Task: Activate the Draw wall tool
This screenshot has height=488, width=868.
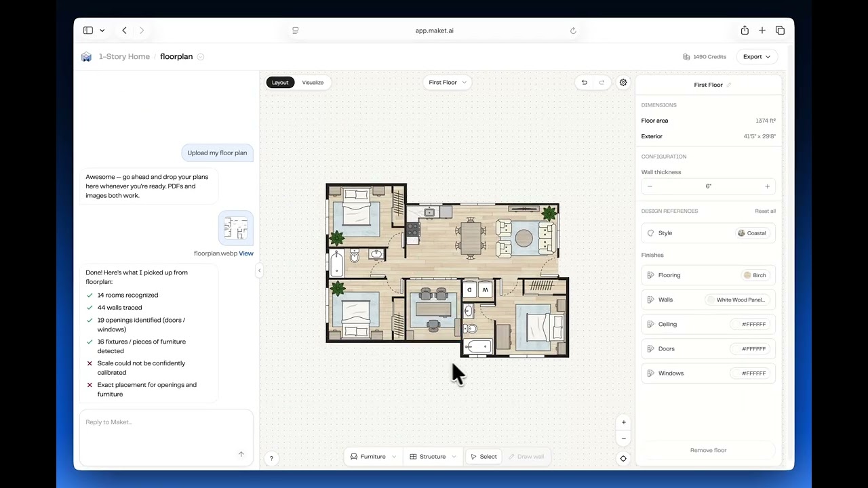Action: (x=527, y=457)
